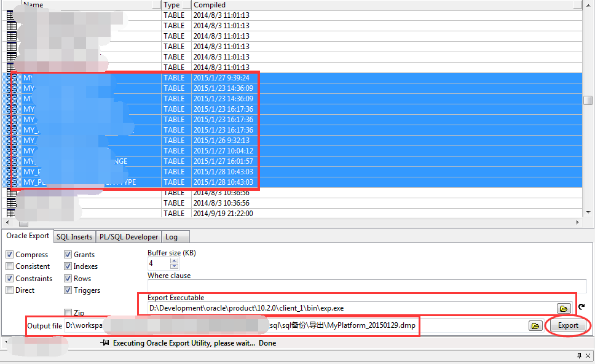
Task: Click the Export Executable path field
Action: point(352,308)
